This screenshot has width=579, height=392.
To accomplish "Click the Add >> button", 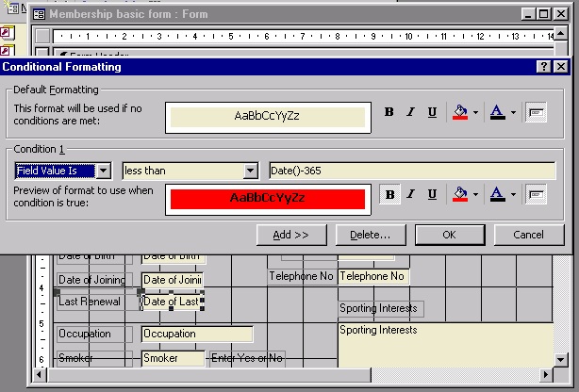I will (x=291, y=234).
